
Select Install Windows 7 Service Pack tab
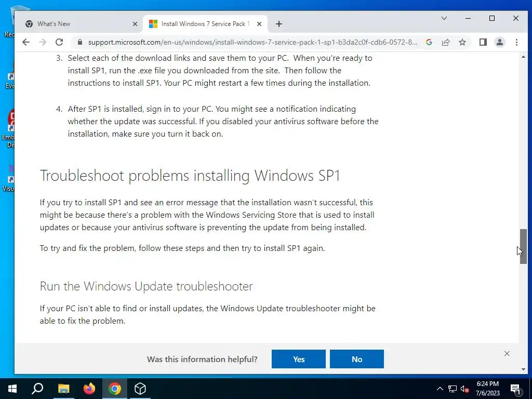(x=206, y=24)
